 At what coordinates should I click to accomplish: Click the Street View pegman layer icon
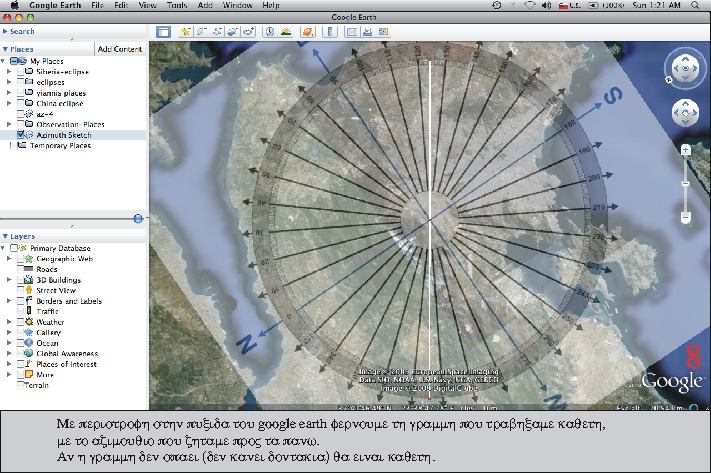pos(29,290)
